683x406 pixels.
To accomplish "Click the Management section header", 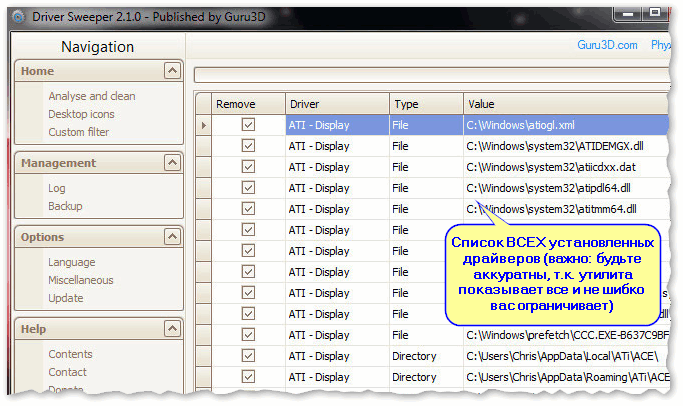I will click(98, 162).
